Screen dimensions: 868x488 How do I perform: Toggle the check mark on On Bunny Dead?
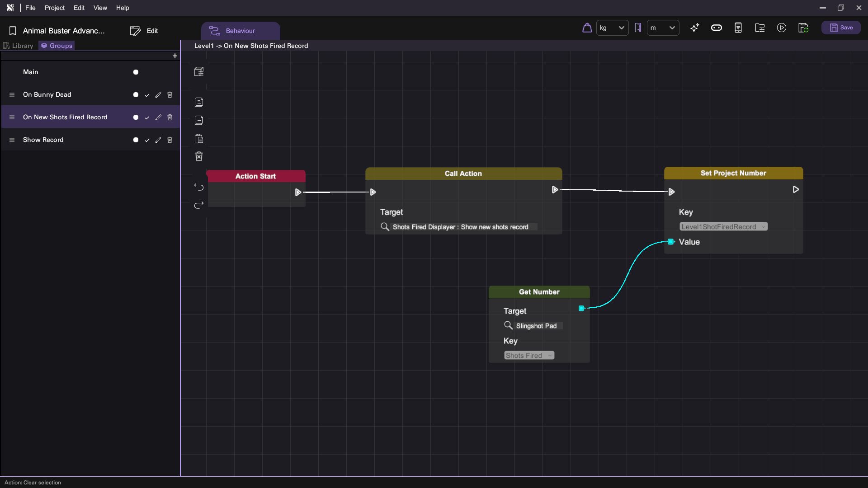click(147, 95)
